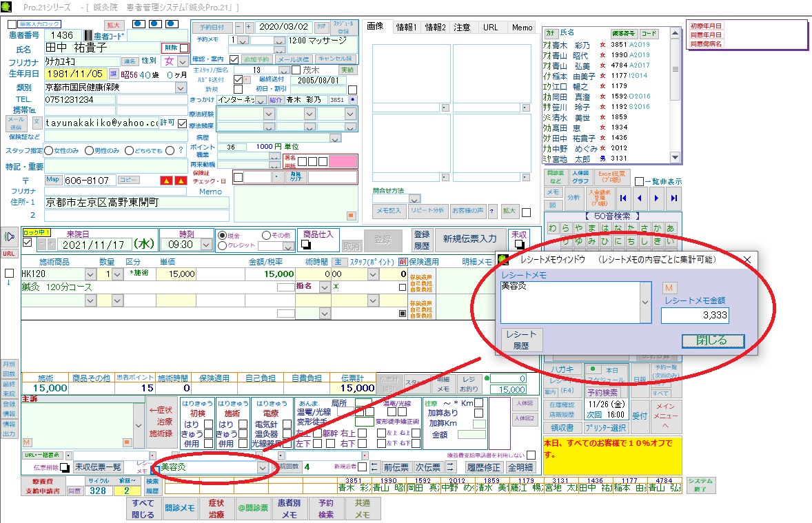812x523 pixels.
Task: Click the play arrow icon above URL
Action: click(x=10, y=237)
